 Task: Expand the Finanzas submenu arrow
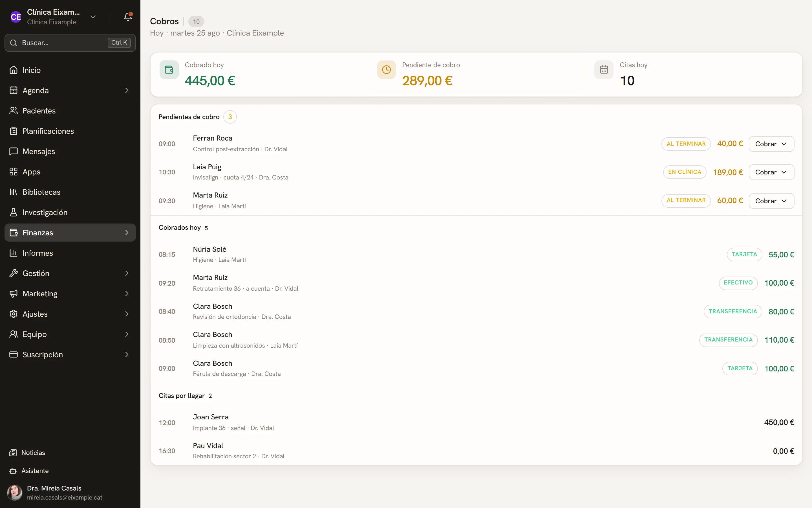(127, 233)
